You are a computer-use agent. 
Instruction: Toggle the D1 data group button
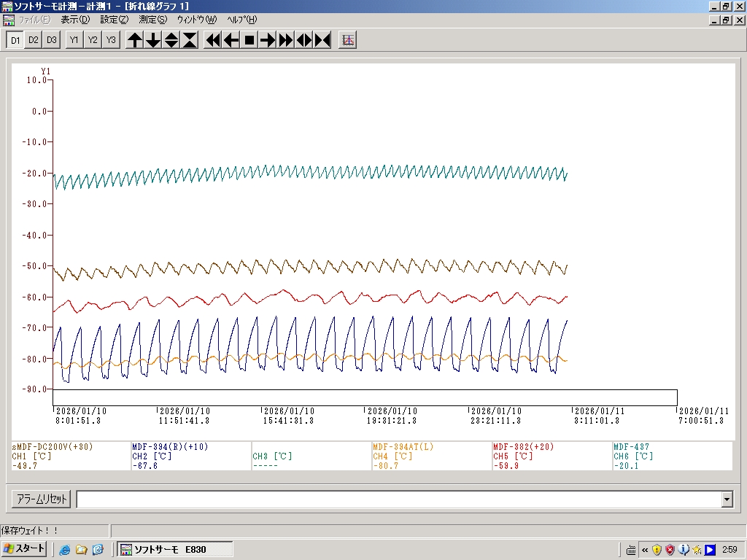pos(15,40)
